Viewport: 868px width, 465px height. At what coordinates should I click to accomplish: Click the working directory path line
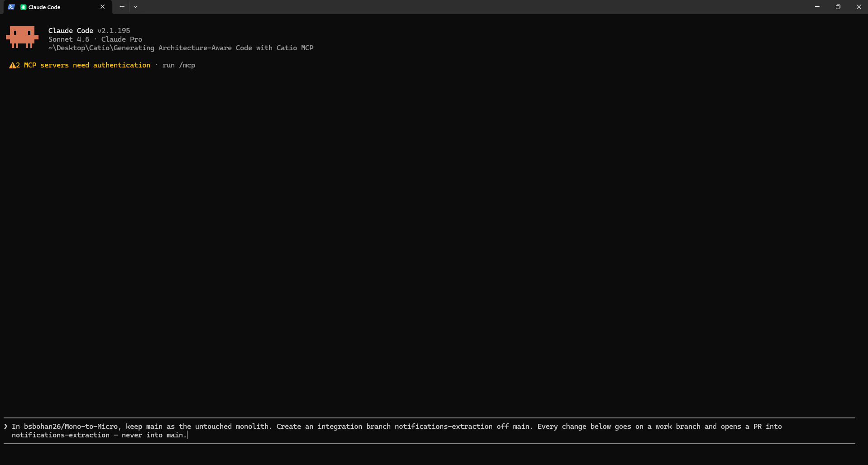click(181, 48)
